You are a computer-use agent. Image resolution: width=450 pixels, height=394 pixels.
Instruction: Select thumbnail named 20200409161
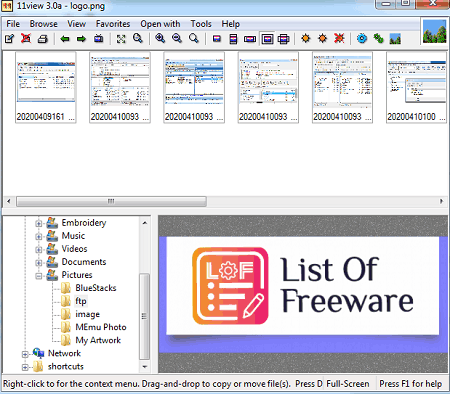[x=46, y=87]
